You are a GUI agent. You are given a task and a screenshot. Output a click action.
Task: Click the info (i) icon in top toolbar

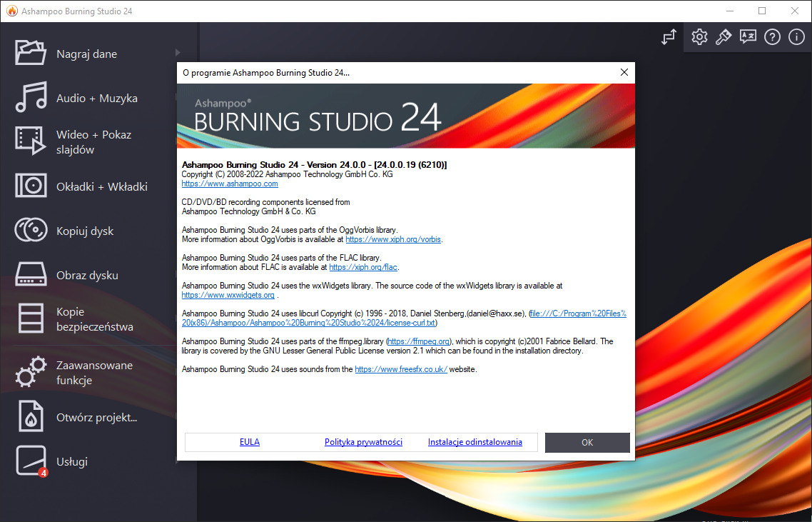(x=796, y=37)
